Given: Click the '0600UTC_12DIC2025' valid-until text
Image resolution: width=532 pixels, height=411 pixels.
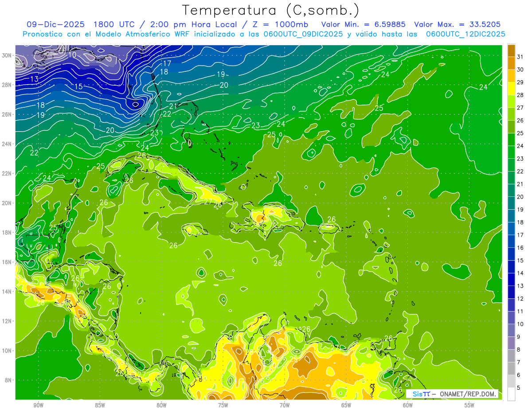Looking at the screenshot, I should 465,34.
